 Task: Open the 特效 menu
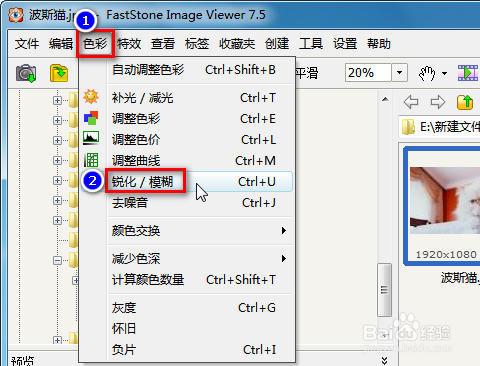(x=129, y=44)
